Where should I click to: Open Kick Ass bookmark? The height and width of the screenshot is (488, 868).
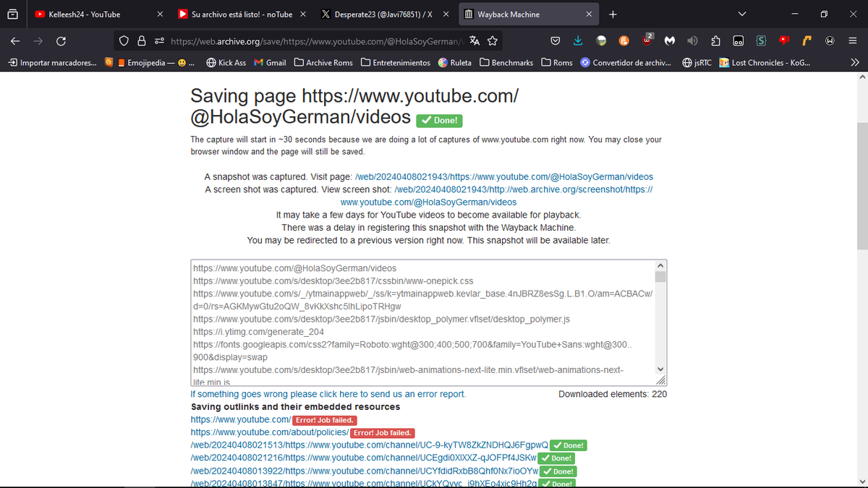pyautogui.click(x=226, y=63)
